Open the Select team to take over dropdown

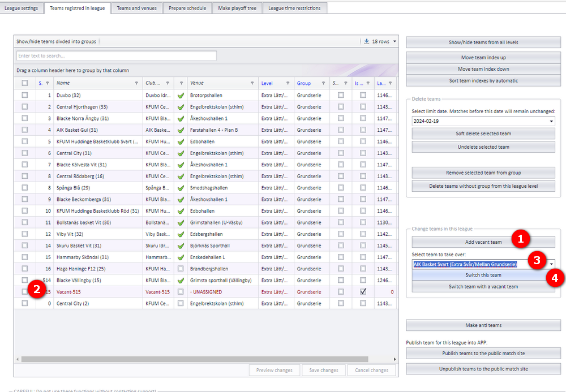tap(551, 264)
